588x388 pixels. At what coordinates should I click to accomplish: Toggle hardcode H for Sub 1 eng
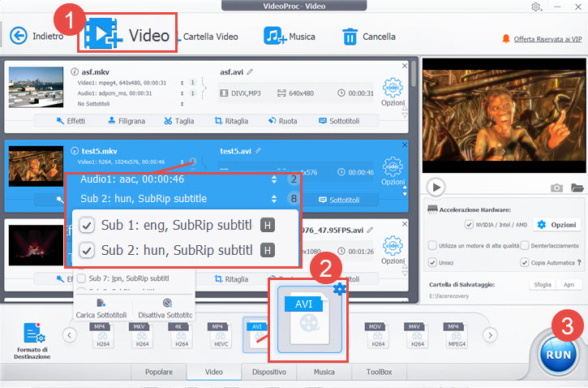(268, 225)
